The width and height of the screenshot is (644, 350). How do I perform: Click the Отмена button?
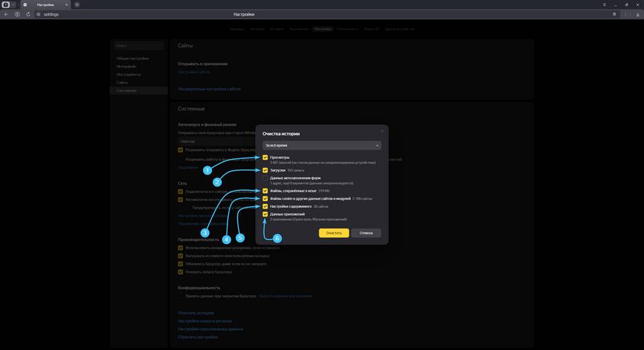pyautogui.click(x=366, y=233)
